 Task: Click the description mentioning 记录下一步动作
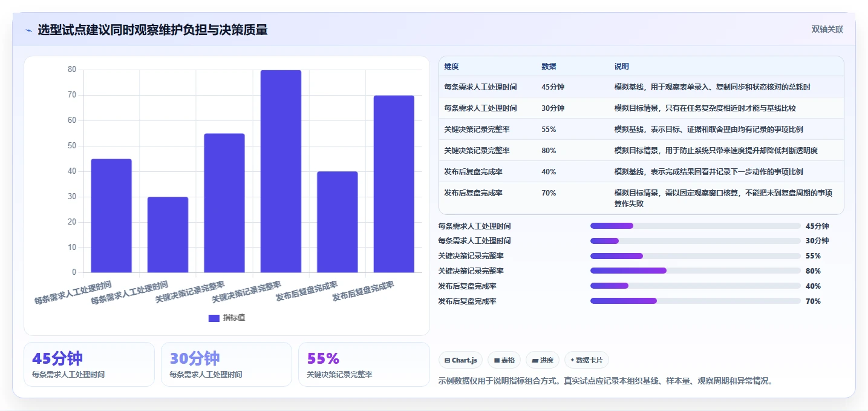708,172
